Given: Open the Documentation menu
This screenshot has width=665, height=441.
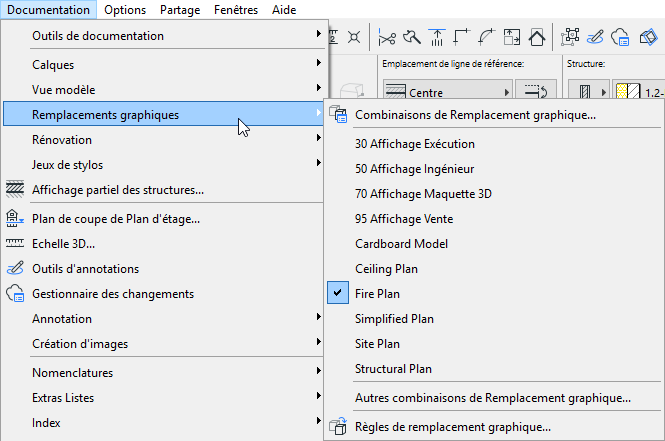Looking at the screenshot, I should coord(48,9).
